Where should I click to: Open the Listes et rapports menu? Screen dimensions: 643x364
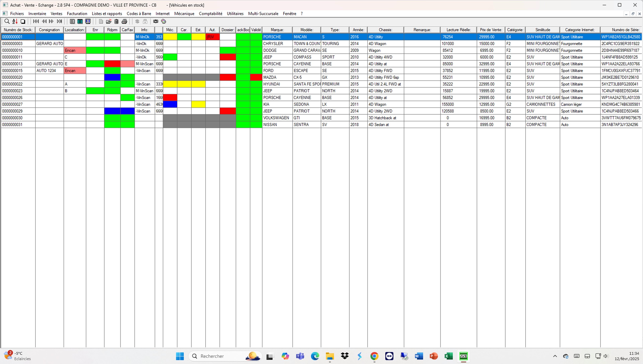(x=107, y=14)
